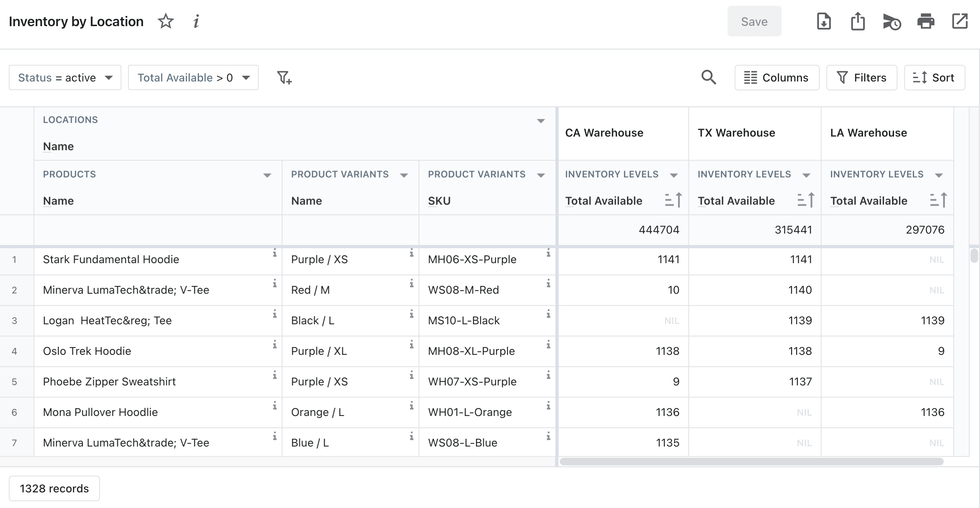Sort by CA Warehouse Total Available
Screen dimensions: 980x508
coord(674,200)
